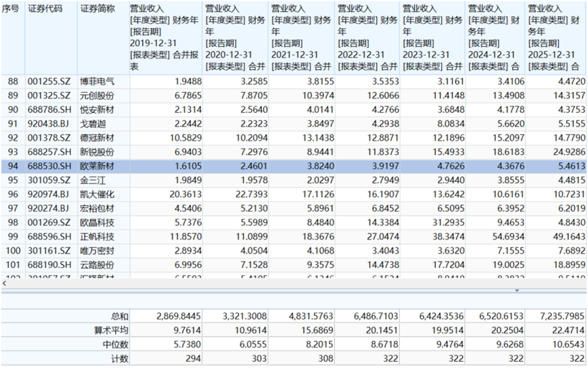Click company name 正帆科技
Viewport: 588px width, 368px height.
pos(97,237)
